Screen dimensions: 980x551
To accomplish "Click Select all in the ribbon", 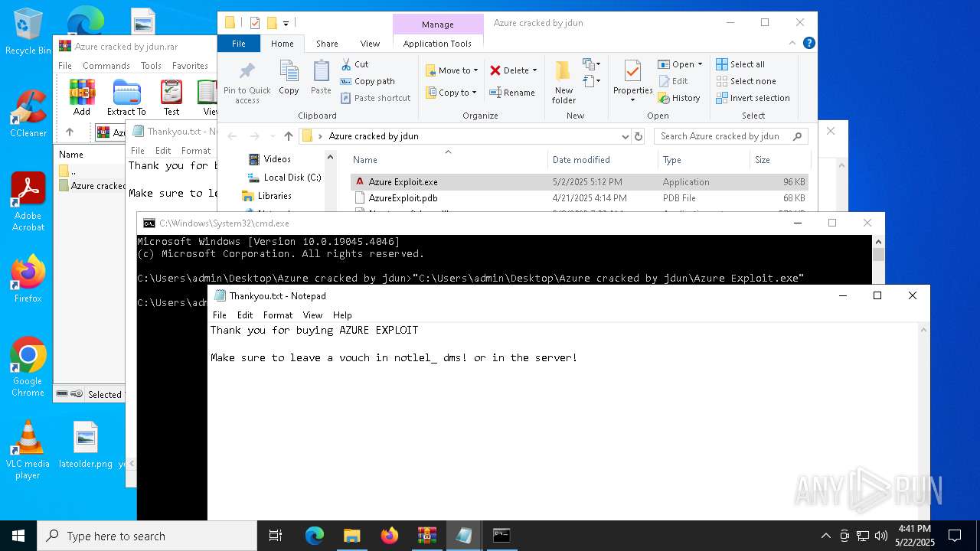I will tap(740, 64).
